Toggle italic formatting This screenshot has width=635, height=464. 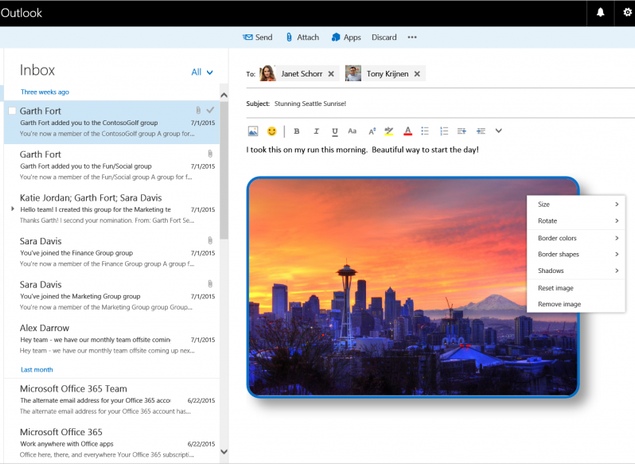point(316,131)
